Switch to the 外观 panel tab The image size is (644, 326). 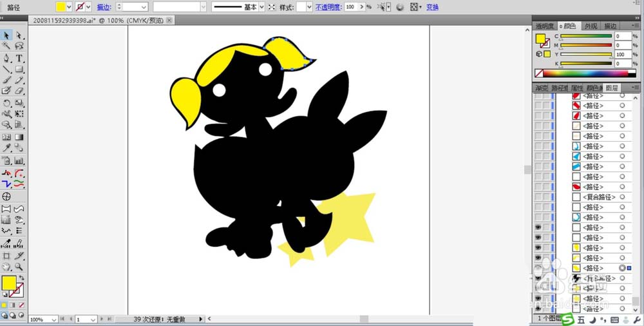pos(591,26)
